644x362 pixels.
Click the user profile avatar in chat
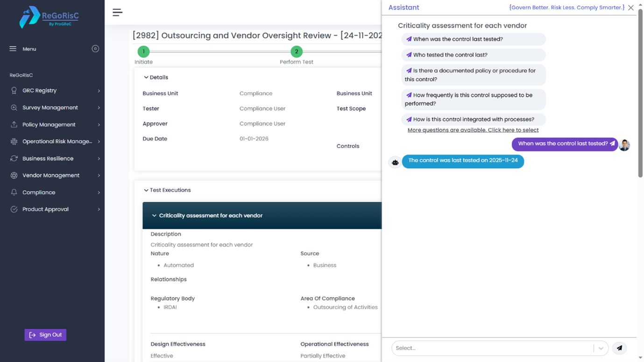click(x=624, y=145)
